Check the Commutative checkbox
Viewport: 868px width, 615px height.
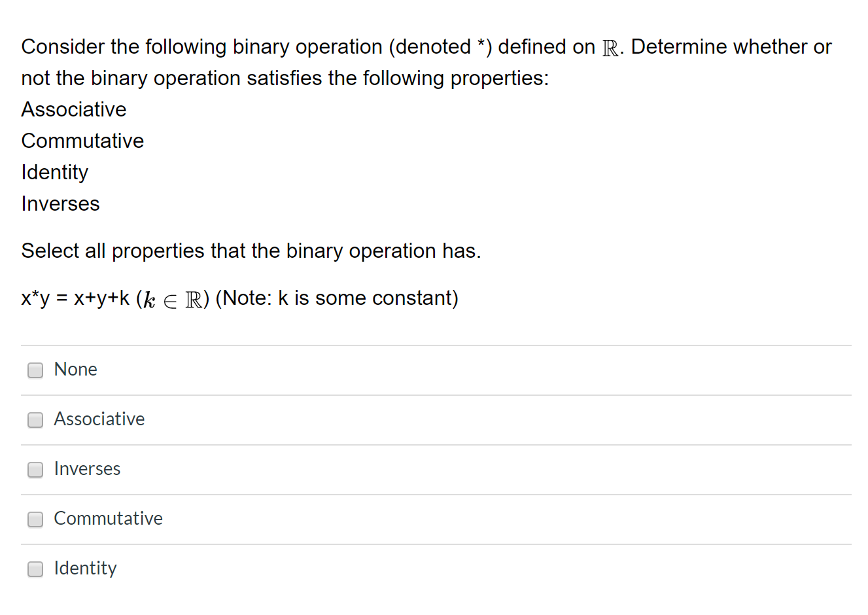(35, 519)
